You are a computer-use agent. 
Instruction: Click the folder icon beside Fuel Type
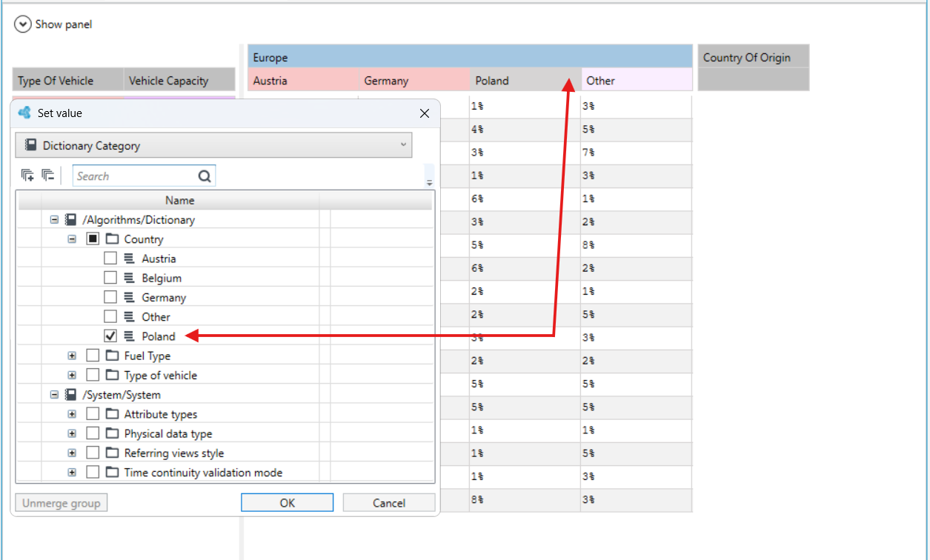[113, 356]
